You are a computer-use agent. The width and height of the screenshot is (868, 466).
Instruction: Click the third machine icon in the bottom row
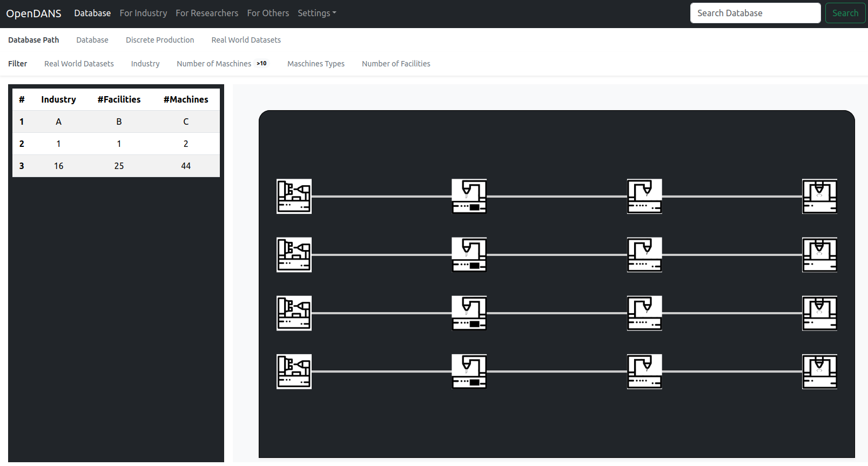(x=644, y=372)
